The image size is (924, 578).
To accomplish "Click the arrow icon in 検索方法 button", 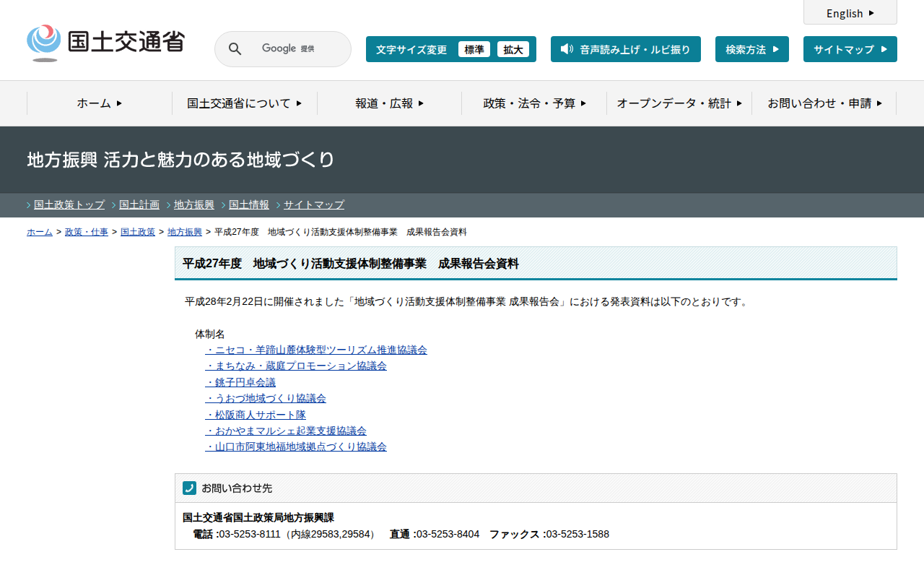I will [775, 49].
